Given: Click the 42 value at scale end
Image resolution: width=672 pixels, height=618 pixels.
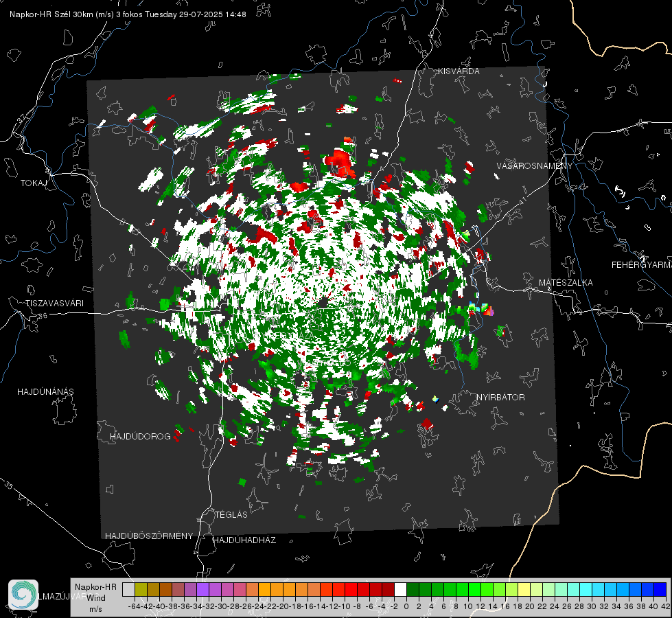Looking at the screenshot, I should [666, 606].
